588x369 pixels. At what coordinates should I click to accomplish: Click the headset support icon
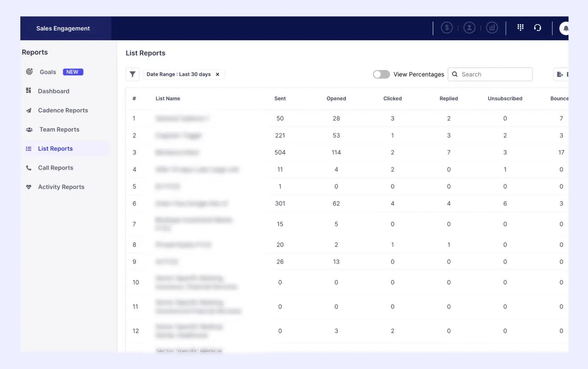pos(538,28)
